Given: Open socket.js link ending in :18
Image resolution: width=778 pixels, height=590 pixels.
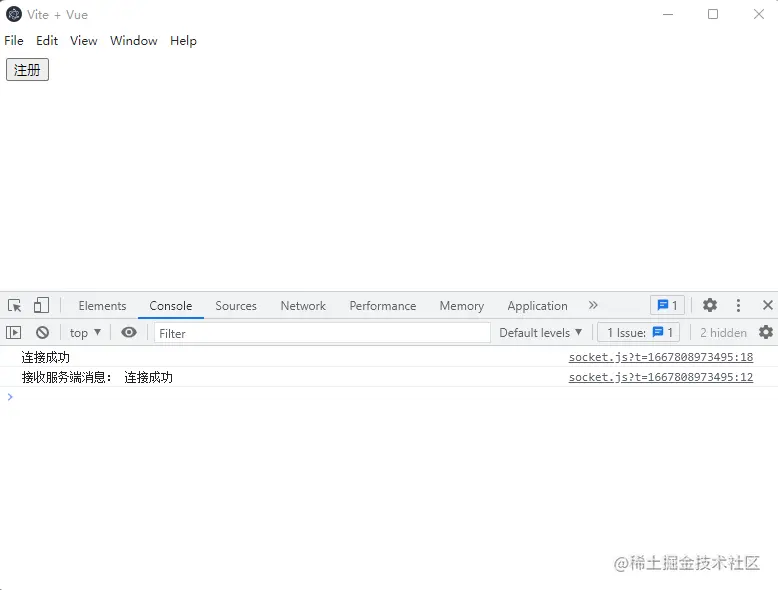Looking at the screenshot, I should pos(660,357).
